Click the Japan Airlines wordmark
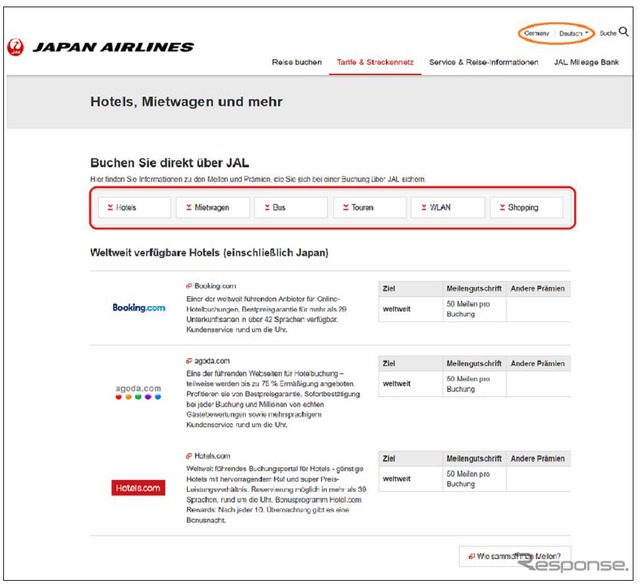The height and width of the screenshot is (584, 640). click(113, 47)
